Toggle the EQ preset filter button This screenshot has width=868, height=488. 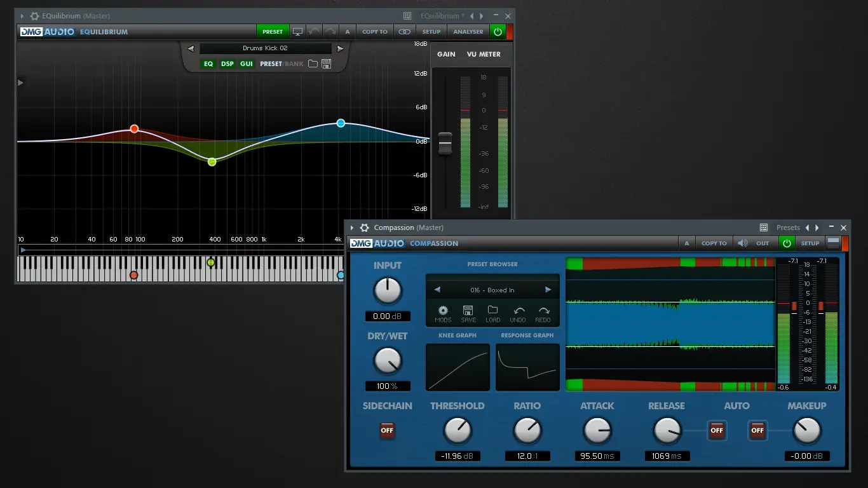pos(208,64)
